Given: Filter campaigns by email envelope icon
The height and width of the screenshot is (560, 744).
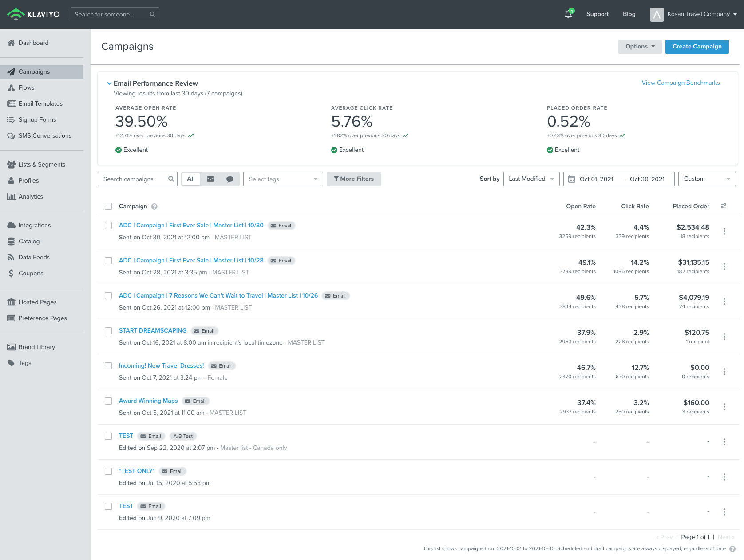Looking at the screenshot, I should tap(210, 179).
